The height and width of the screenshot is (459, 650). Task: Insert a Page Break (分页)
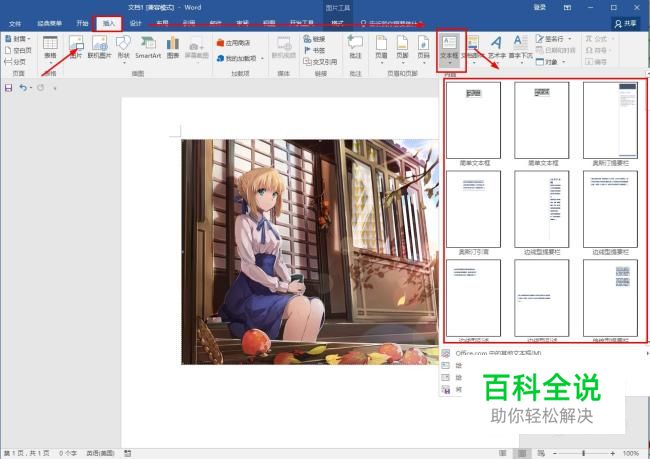(x=15, y=62)
